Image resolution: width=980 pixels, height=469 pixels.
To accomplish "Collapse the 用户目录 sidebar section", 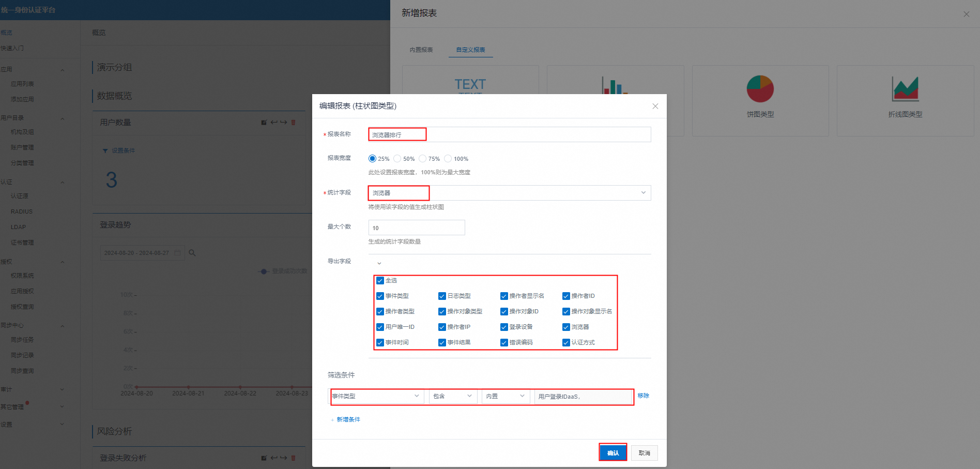I will tap(63, 118).
